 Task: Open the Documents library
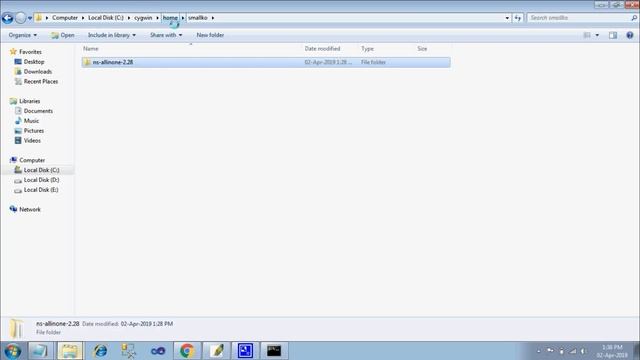coord(38,111)
